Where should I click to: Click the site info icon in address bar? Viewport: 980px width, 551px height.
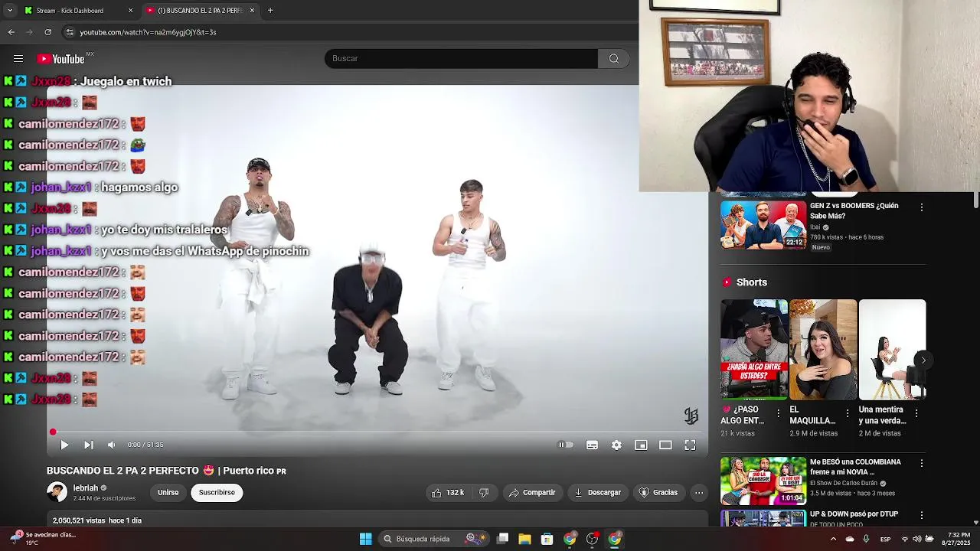(x=70, y=32)
